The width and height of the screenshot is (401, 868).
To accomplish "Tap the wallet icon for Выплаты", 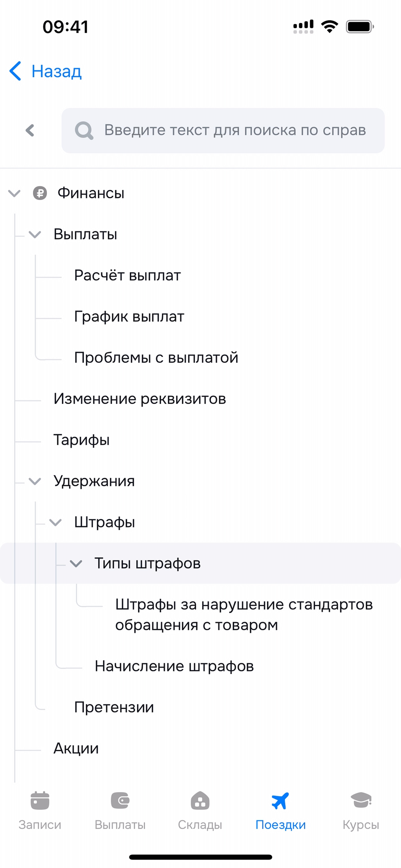I will pyautogui.click(x=120, y=801).
